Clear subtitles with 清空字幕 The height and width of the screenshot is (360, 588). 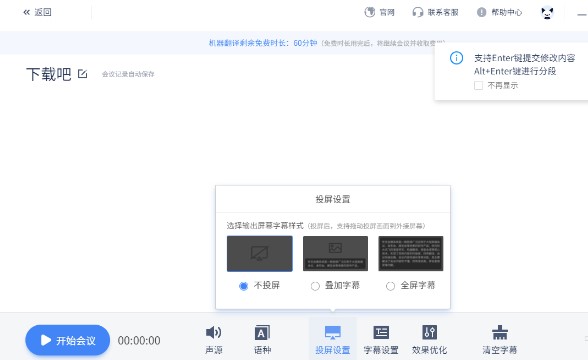(500, 339)
